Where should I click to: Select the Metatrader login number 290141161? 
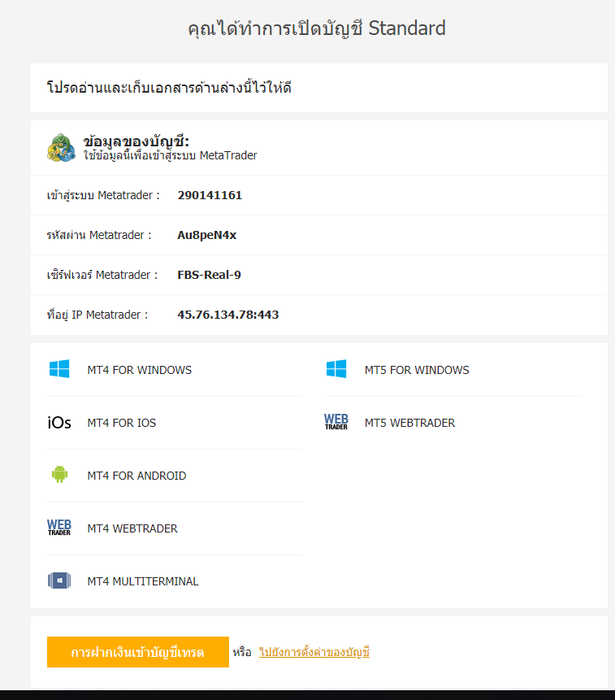[210, 195]
